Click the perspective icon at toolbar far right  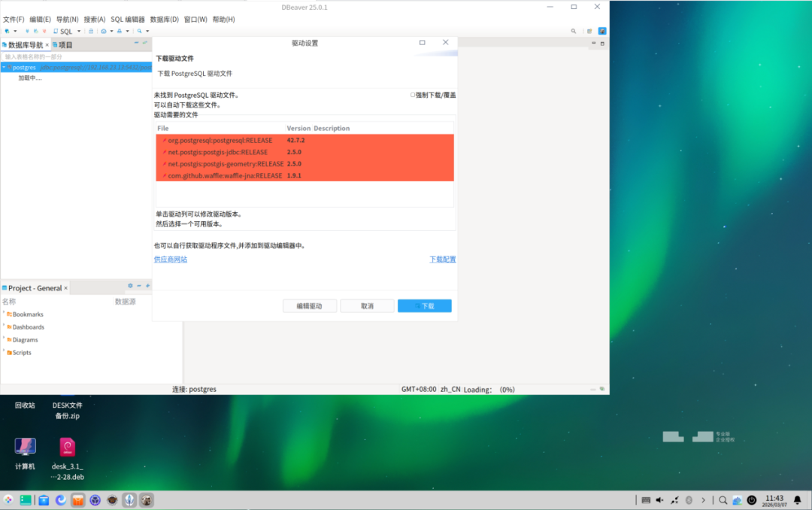[602, 31]
